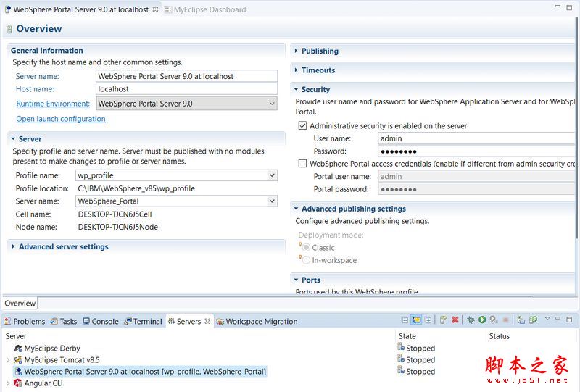Viewport: 580px width, 392px height.
Task: Collapse the Ports section
Action: [296, 280]
